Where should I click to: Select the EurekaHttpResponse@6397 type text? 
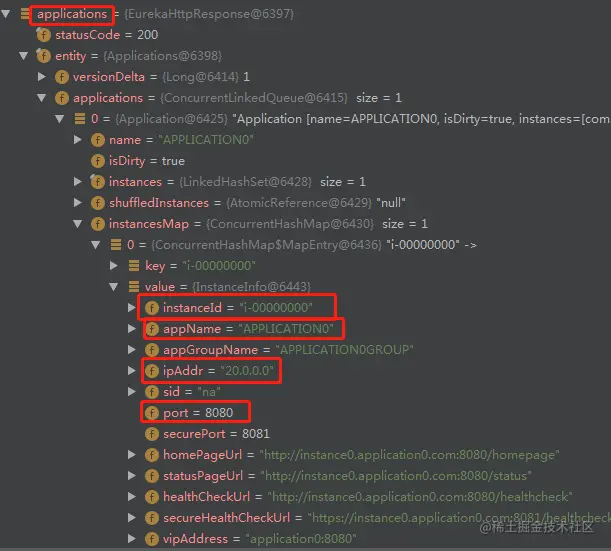tap(209, 14)
